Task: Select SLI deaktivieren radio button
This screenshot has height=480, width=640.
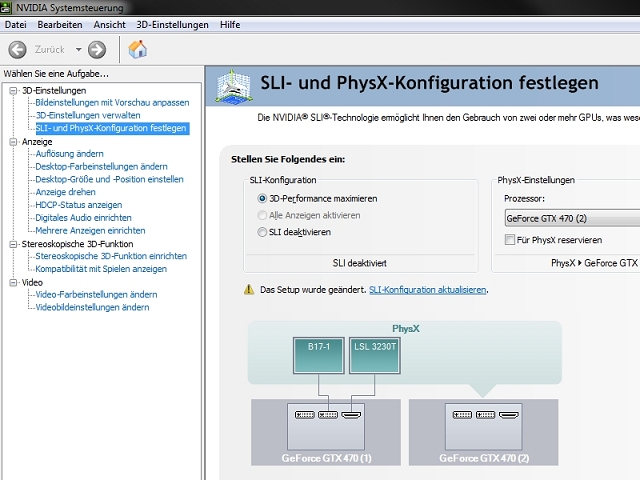Action: (262, 232)
